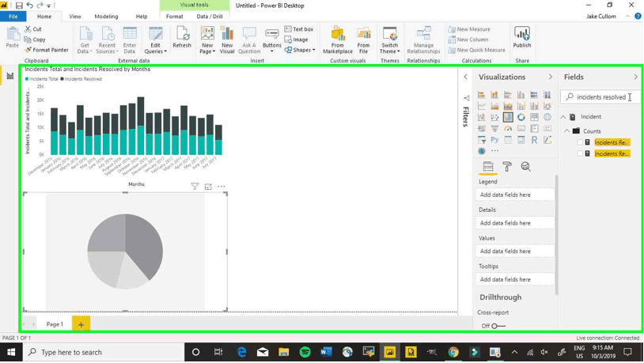This screenshot has width=644, height=363.
Task: Pick the Scatter chart visualization
Action: tap(494, 117)
